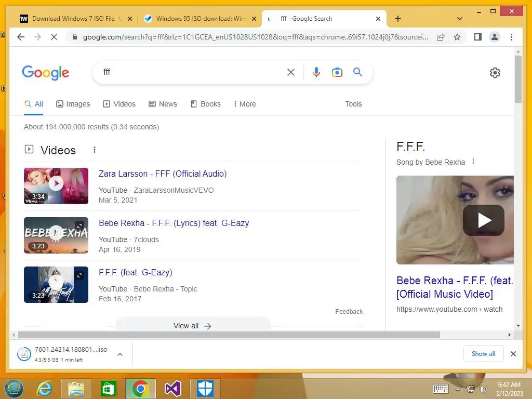Click the forward navigation arrow
The height and width of the screenshot is (399, 532).
click(37, 37)
